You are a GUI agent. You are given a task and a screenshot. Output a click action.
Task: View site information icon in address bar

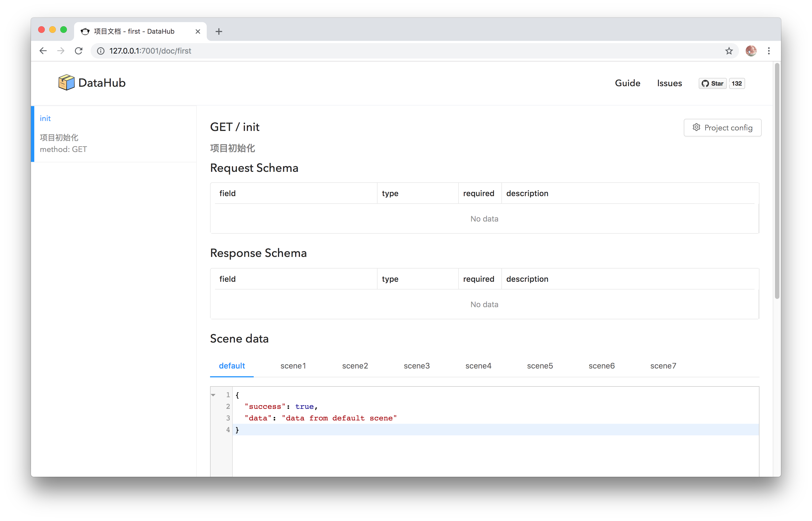point(101,51)
